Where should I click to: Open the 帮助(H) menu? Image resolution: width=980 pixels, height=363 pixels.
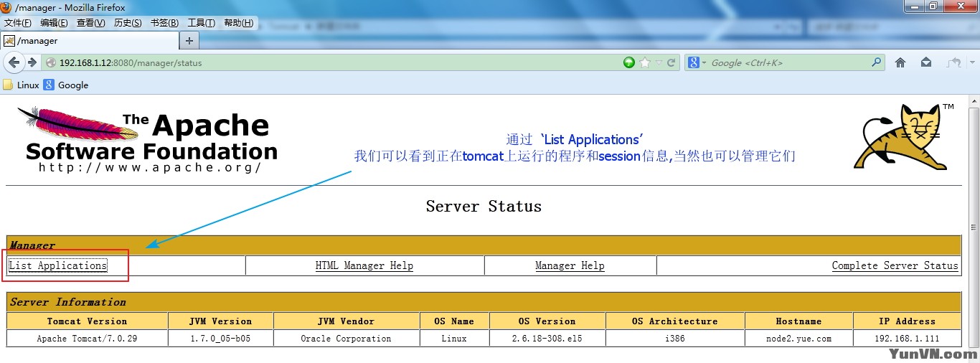pos(238,23)
